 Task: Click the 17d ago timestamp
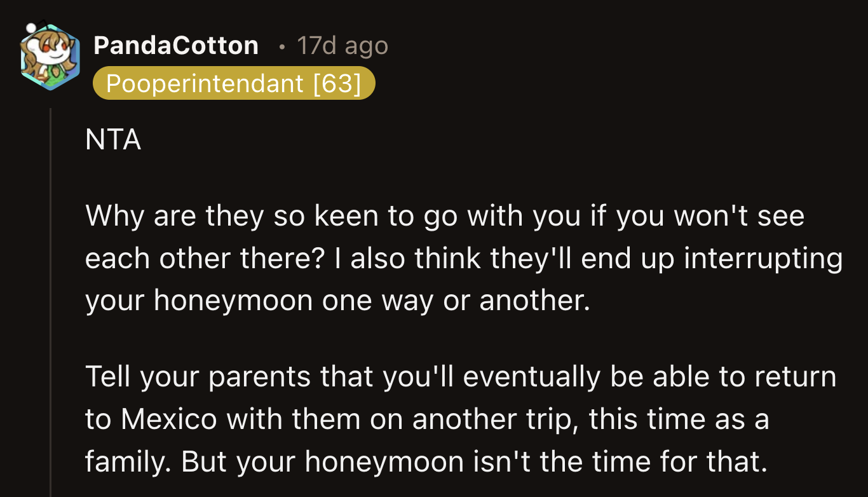342,45
